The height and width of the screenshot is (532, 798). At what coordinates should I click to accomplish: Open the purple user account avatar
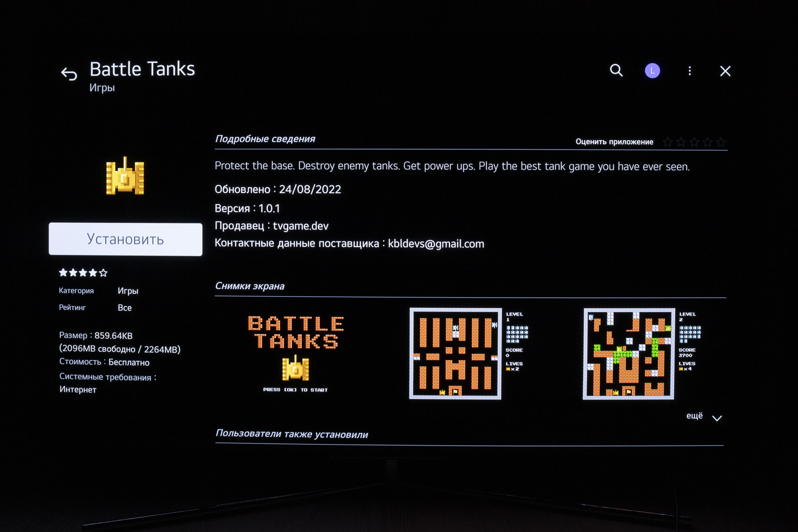[x=652, y=71]
